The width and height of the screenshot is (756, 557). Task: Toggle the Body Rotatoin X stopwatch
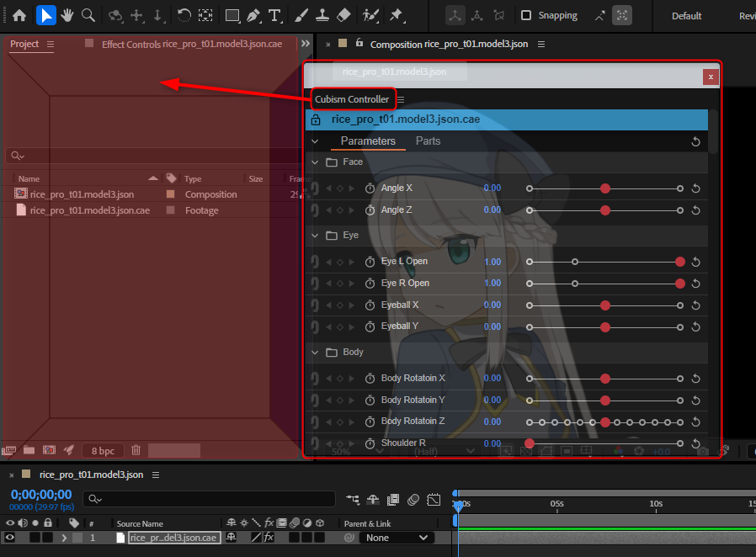pyautogui.click(x=370, y=379)
